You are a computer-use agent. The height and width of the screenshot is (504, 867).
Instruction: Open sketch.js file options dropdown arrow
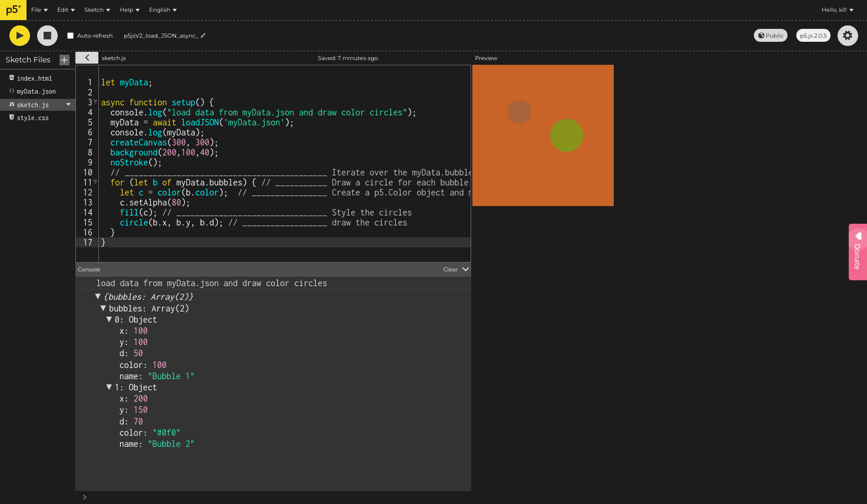click(68, 105)
